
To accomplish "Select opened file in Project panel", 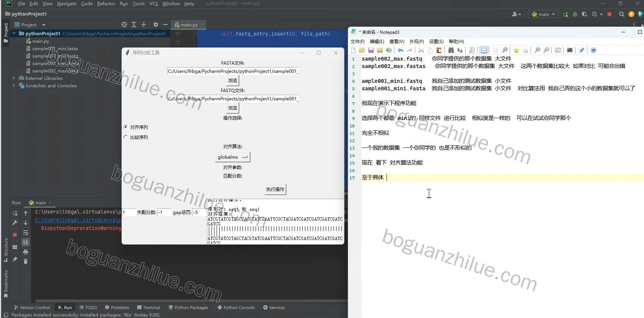I will (x=124, y=25).
